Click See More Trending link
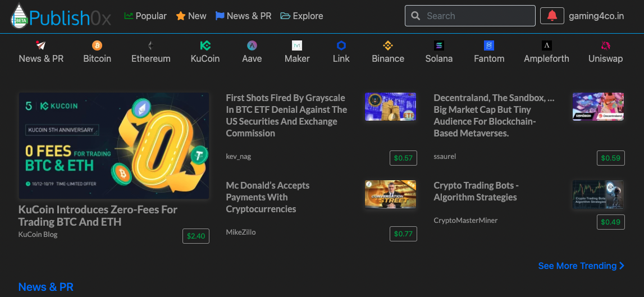The height and width of the screenshot is (297, 644). coord(581,266)
